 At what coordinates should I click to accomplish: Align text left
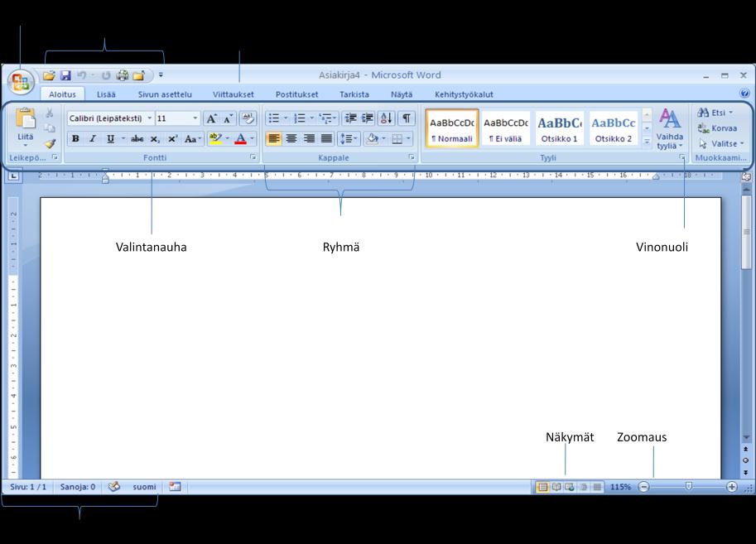coord(274,139)
